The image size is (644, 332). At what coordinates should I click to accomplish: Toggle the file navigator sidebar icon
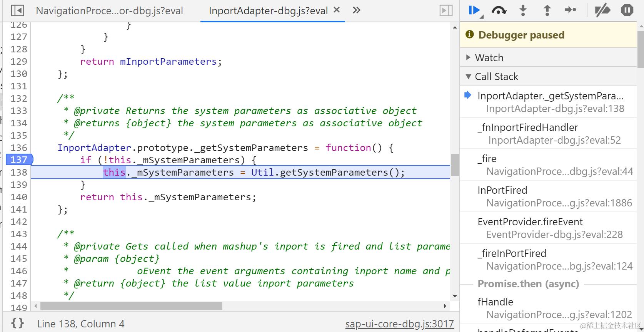(x=17, y=10)
